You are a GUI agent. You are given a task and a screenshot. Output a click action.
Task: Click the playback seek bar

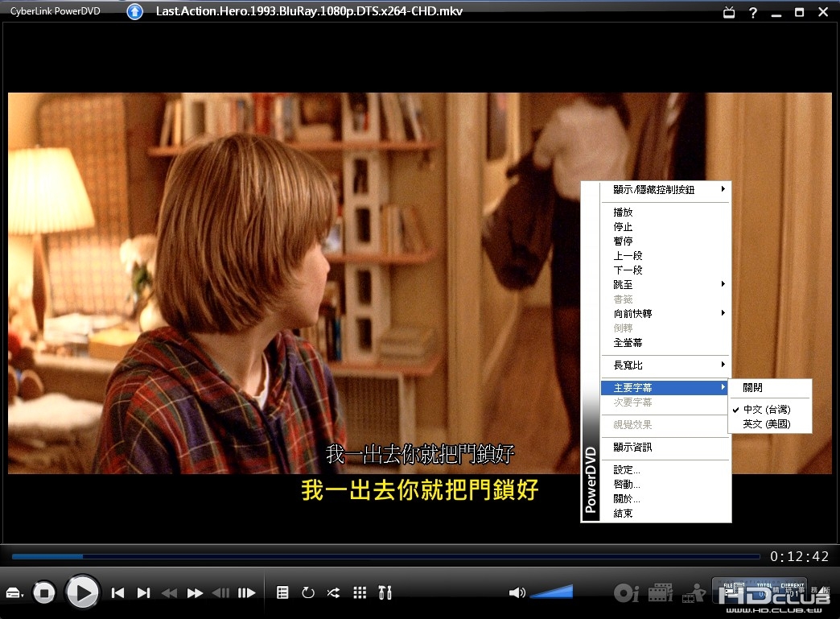[x=385, y=556]
